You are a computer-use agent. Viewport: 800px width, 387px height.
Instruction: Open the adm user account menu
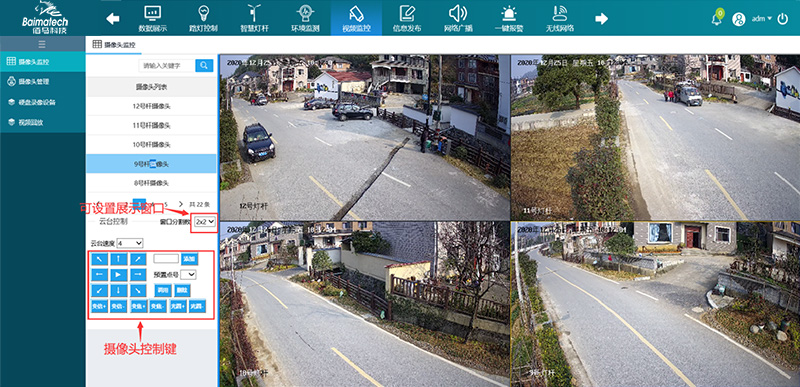761,19
